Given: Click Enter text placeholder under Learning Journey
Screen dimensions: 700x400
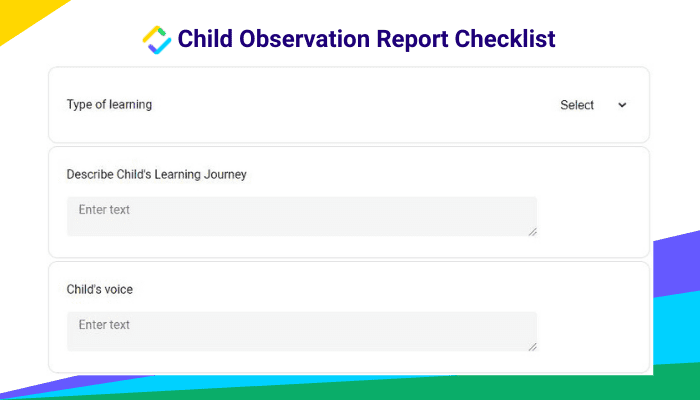Looking at the screenshot, I should point(104,210).
